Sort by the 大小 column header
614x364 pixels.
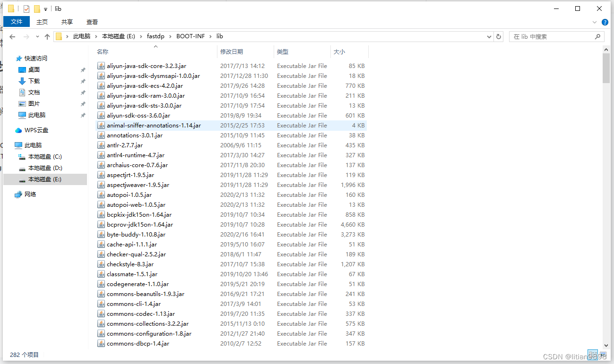[349, 52]
